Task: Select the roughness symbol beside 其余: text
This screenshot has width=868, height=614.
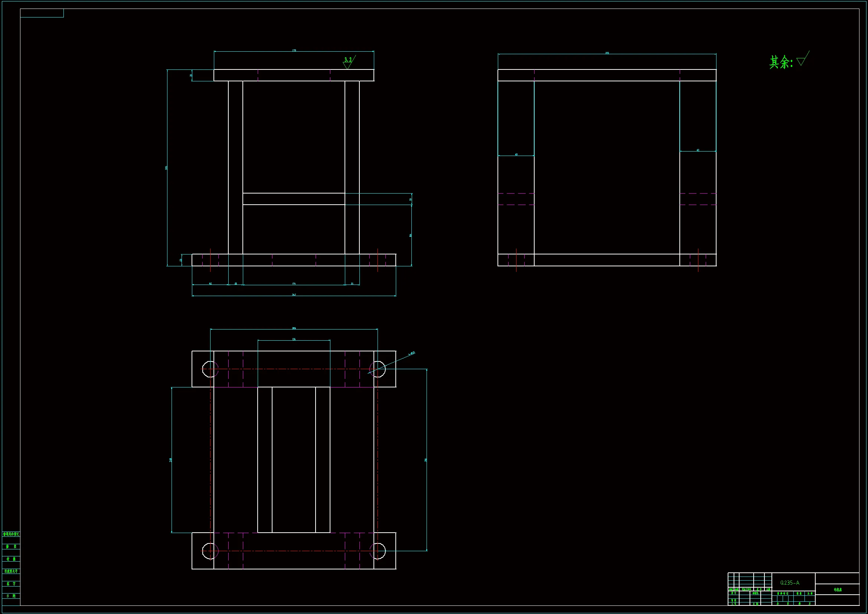Action: click(x=802, y=60)
